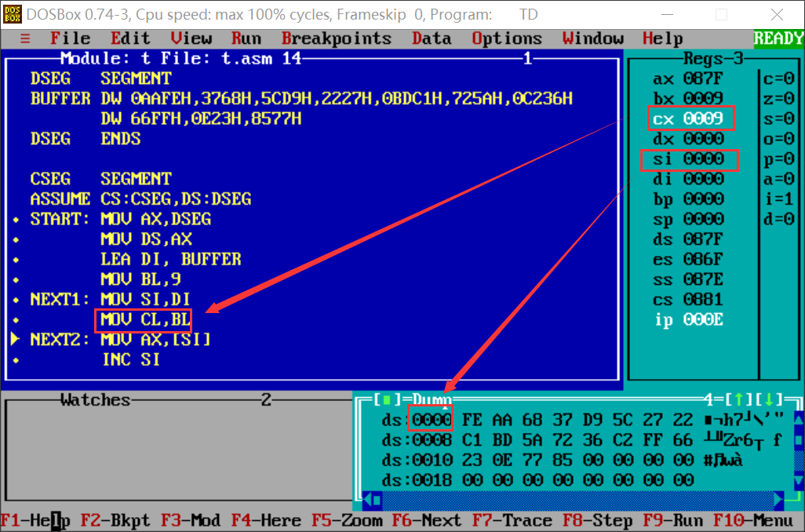
Task: Click the Dump horizontal scroll right arrow
Action: [x=779, y=500]
